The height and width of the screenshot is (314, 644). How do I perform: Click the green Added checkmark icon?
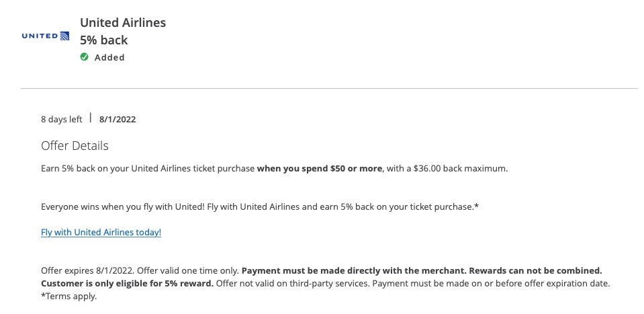point(85,57)
